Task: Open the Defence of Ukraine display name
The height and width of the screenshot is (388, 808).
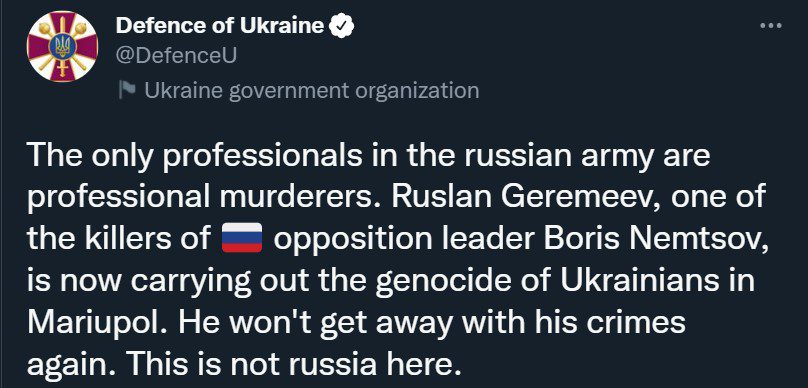Action: (220, 26)
